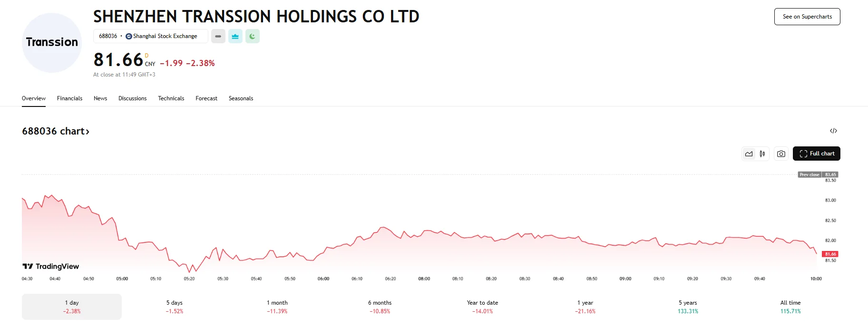Switch chart to area style
The image size is (868, 327).
pyautogui.click(x=749, y=154)
